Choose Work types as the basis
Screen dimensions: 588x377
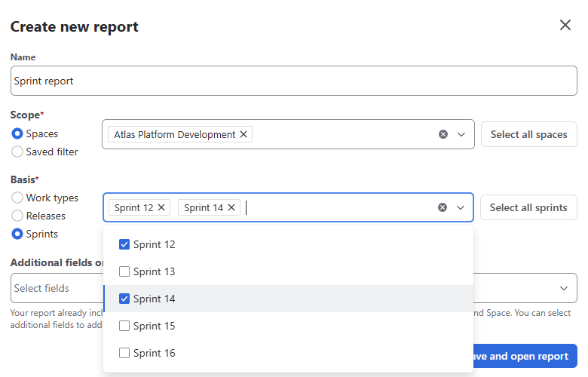pos(17,198)
